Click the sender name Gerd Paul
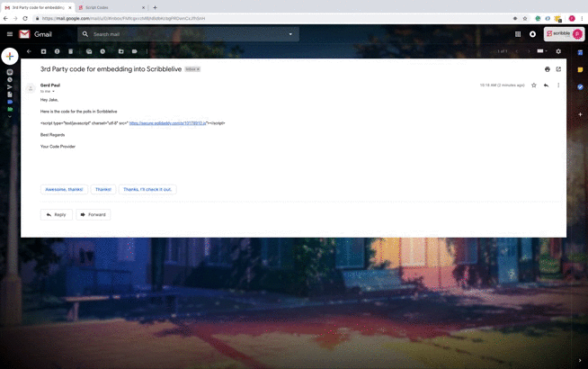 (x=50, y=85)
